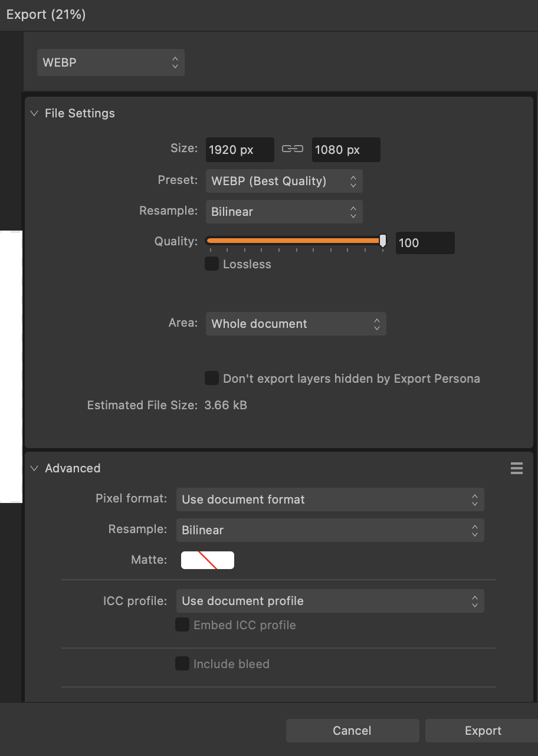The height and width of the screenshot is (756, 538).
Task: Enable the Lossless checkbox
Action: [x=212, y=264]
